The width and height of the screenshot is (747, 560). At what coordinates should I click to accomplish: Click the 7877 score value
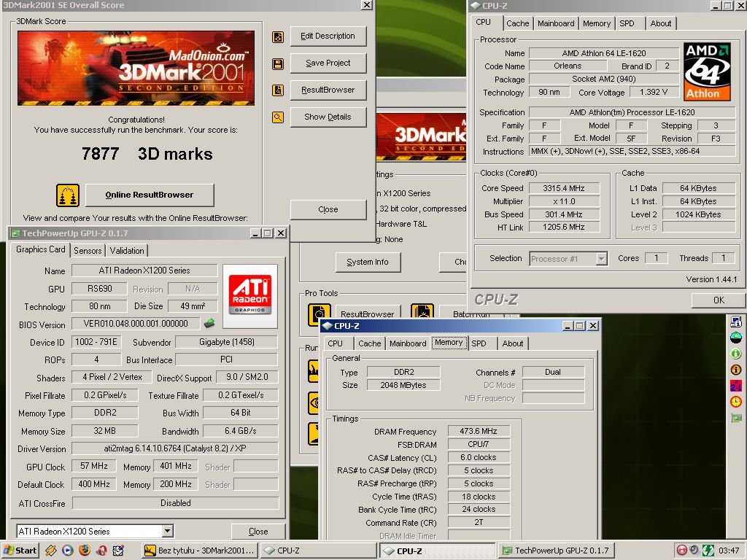click(x=100, y=154)
